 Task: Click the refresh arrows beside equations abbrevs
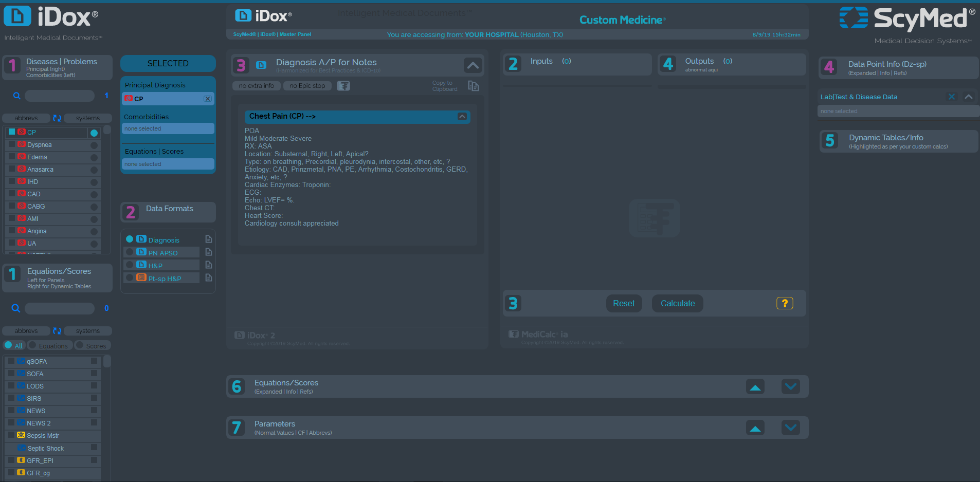(57, 331)
